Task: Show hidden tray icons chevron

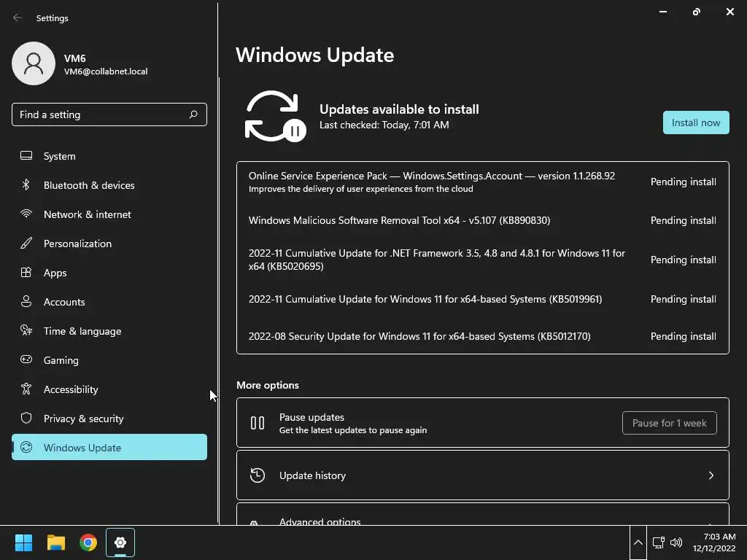Action: [638, 542]
